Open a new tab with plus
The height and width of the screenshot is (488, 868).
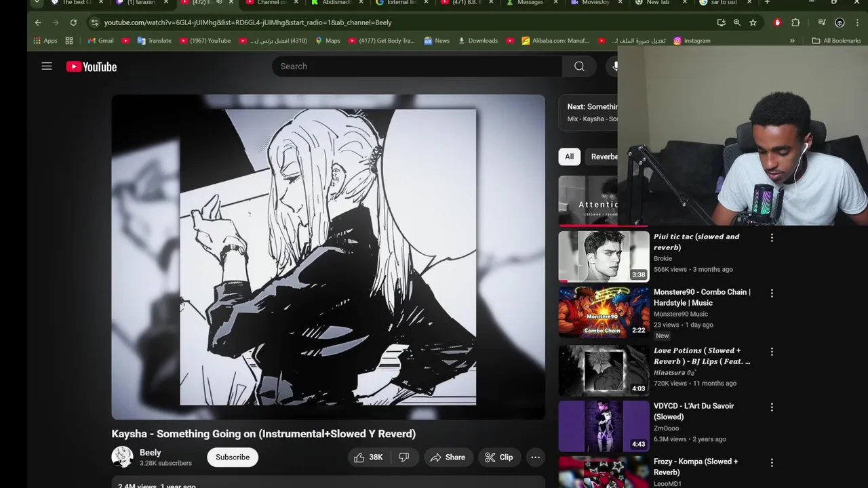pos(767,3)
